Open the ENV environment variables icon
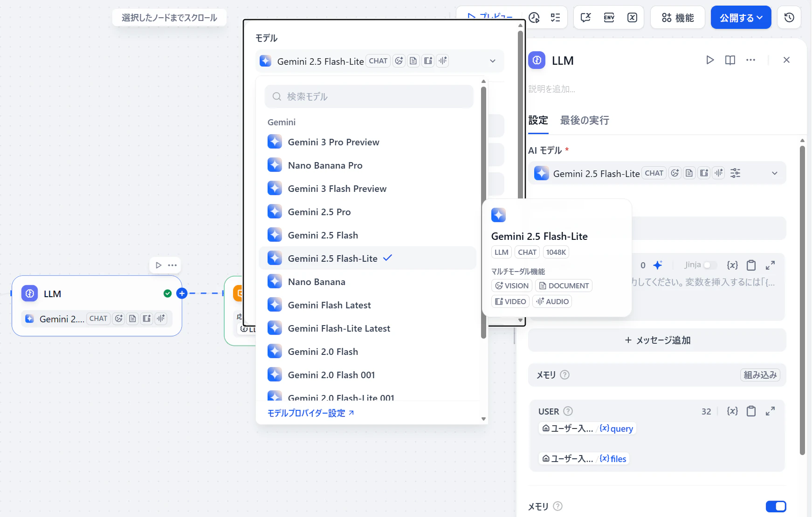Viewport: 812px width, 517px height. pos(609,18)
